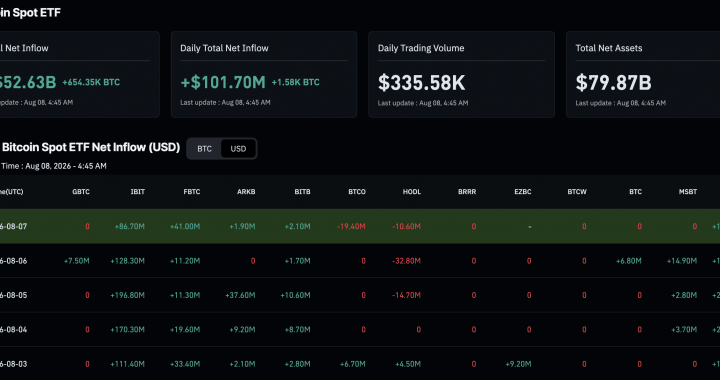
Task: Click the Bitcoin Spot ETF Net Inflow (USD) heading
Action: (x=91, y=147)
